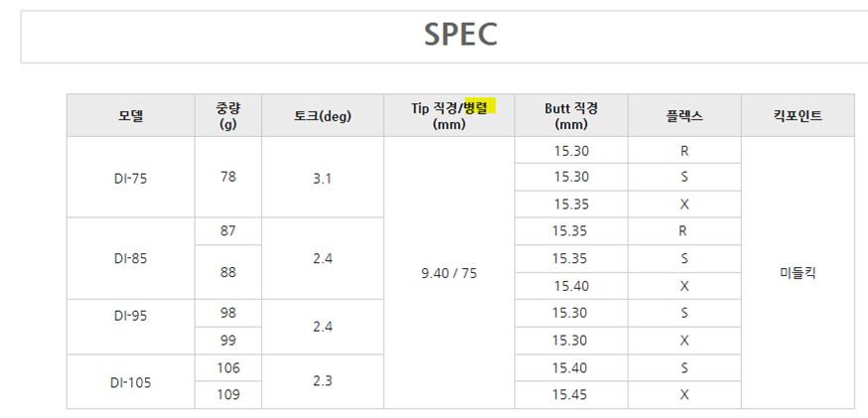Click the 87 weight value
Screen dimensions: 868x418
[x=227, y=231]
